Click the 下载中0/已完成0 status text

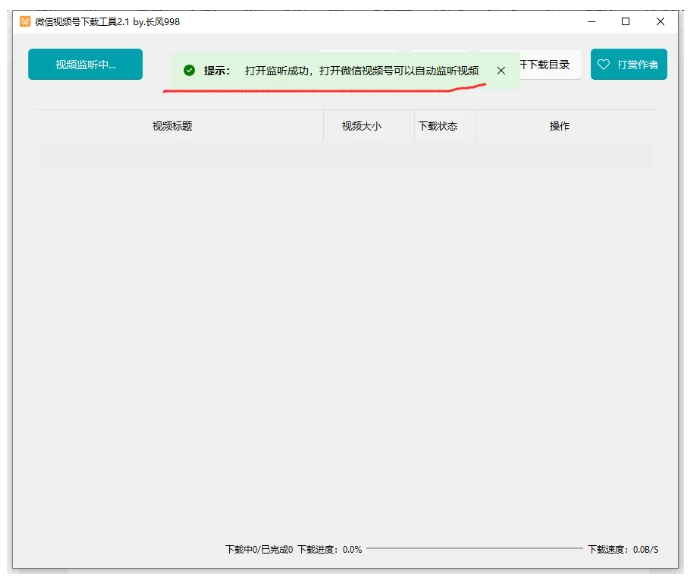(x=259, y=549)
